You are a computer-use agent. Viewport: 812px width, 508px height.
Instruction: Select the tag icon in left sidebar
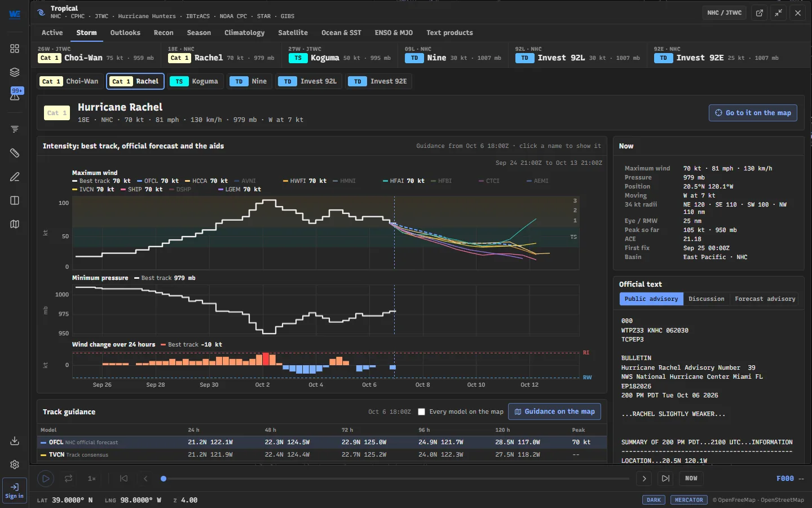[x=15, y=153]
